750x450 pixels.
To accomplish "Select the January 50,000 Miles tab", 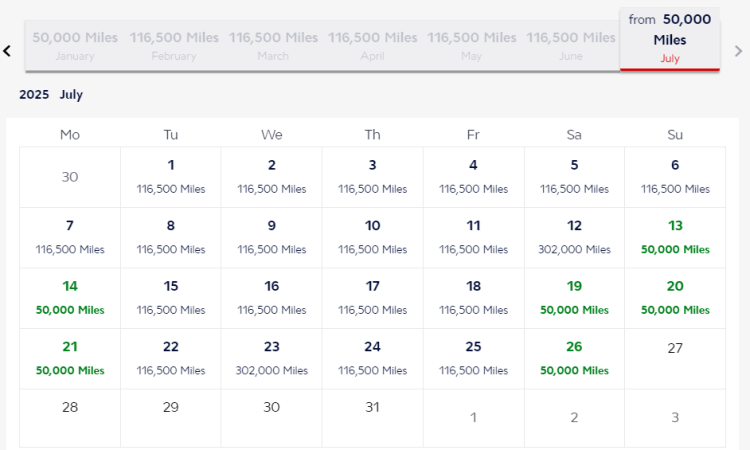I will [75, 46].
